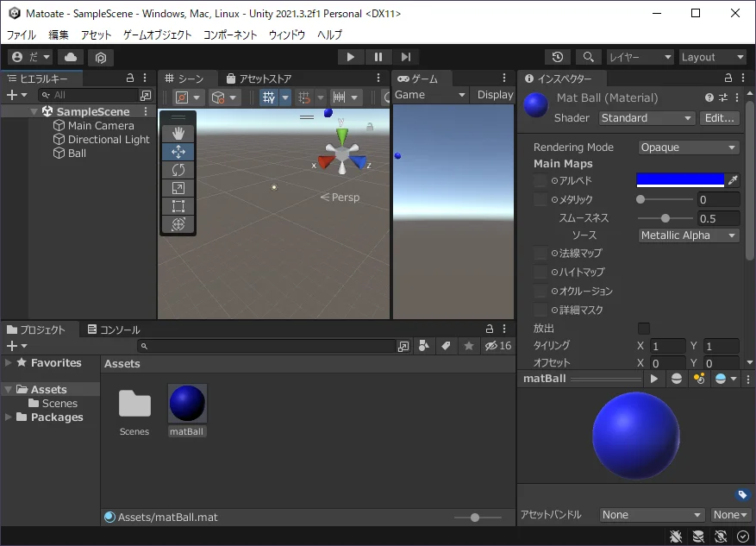Switch to the Console tab
Screen dimensions: 756x546
115,329
